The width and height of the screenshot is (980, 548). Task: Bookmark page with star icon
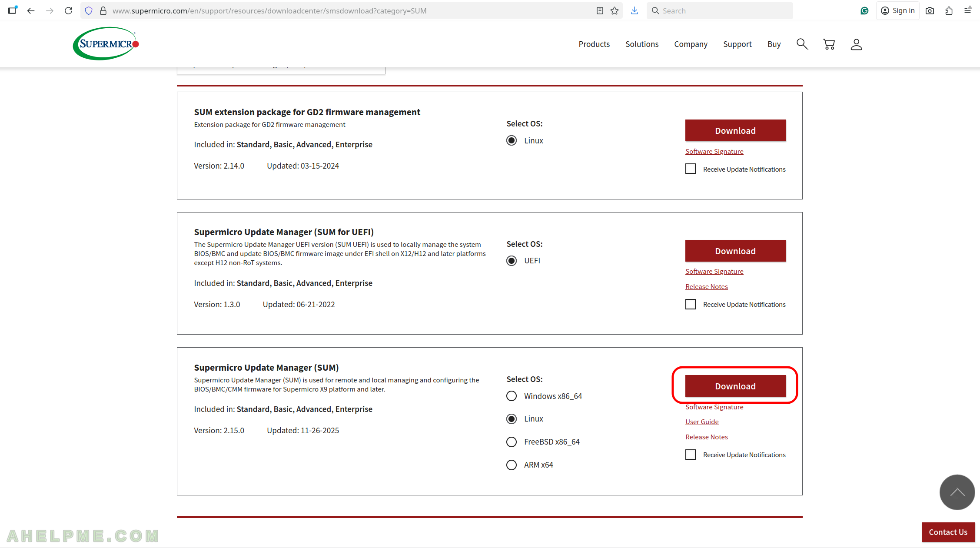coord(614,11)
